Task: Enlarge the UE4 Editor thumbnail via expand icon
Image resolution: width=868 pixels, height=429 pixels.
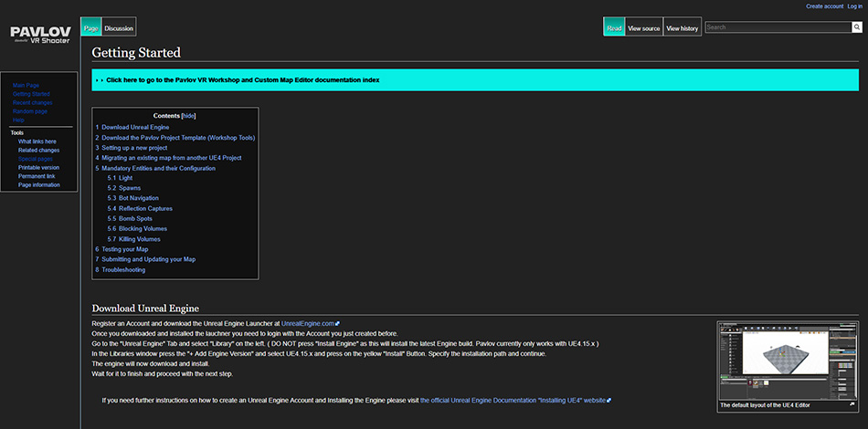Action: 852,404
